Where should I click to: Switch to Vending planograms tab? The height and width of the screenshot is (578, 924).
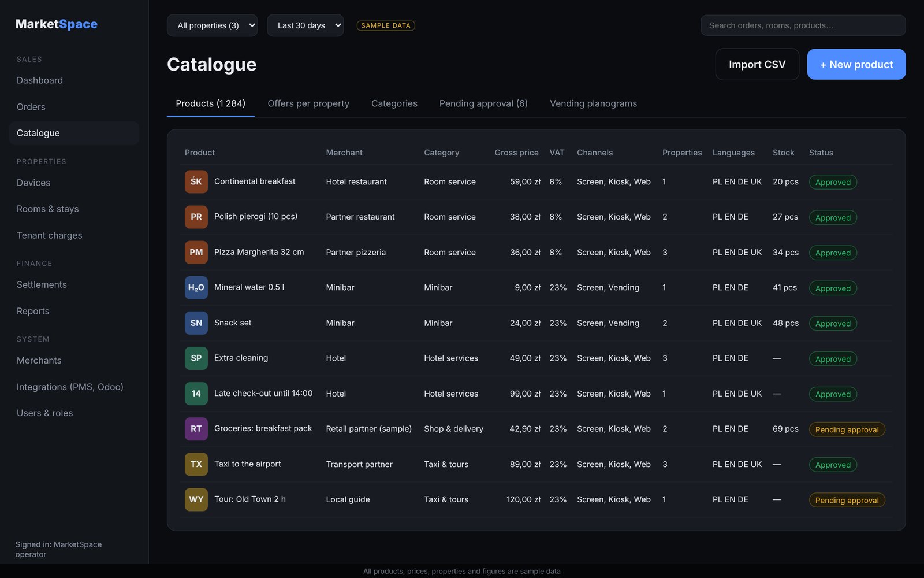pos(593,103)
